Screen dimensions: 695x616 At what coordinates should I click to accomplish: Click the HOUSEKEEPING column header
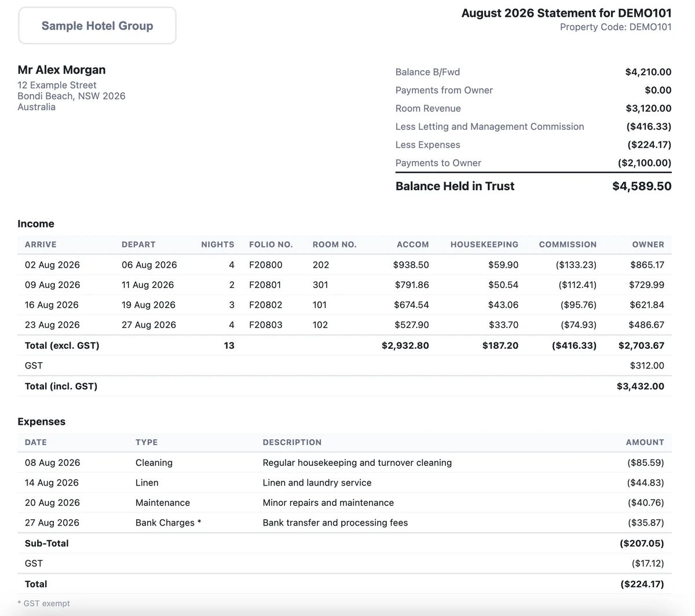point(484,245)
